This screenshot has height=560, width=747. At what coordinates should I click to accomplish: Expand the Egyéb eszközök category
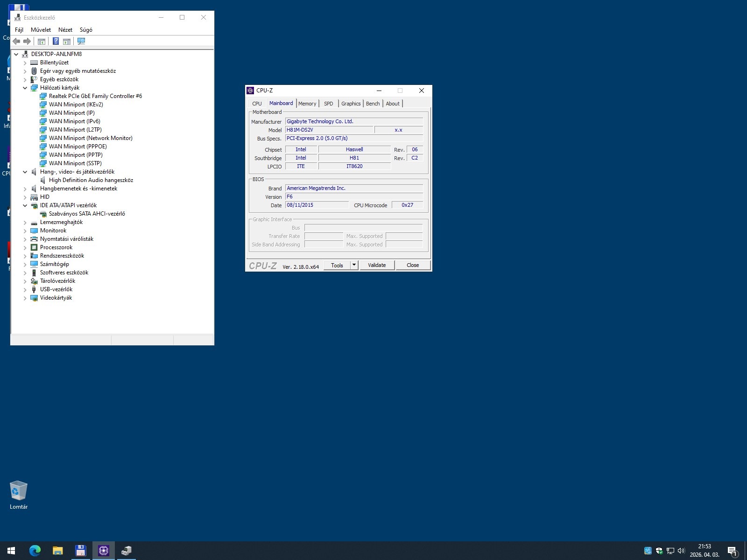(x=25, y=79)
